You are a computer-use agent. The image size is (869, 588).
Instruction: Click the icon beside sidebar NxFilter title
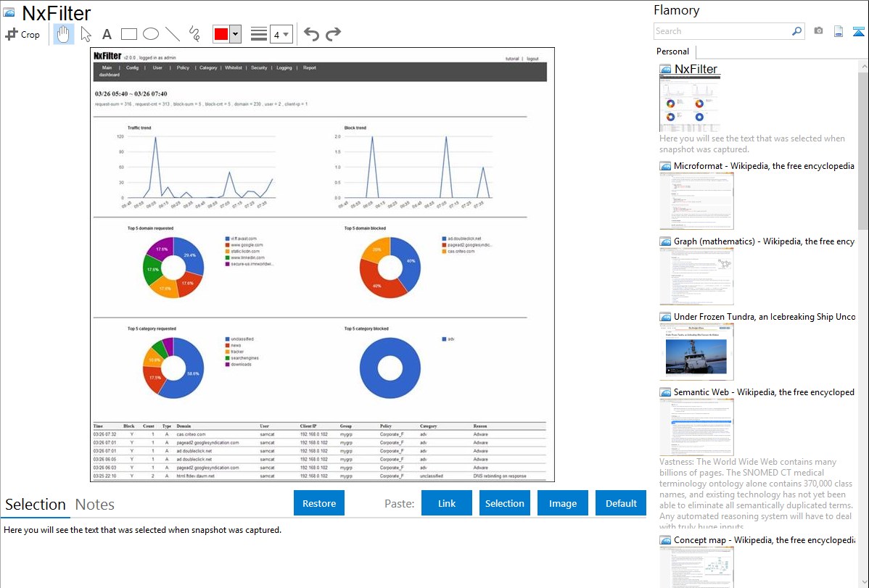(x=665, y=70)
